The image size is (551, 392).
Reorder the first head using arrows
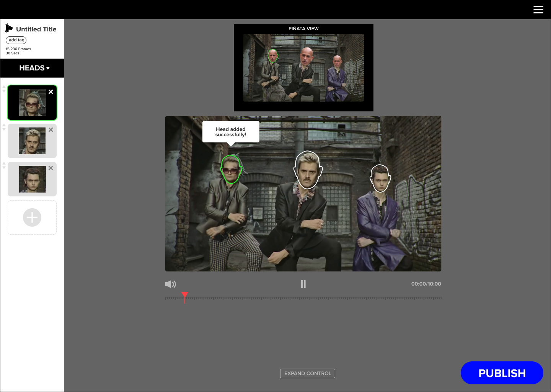pos(4,89)
